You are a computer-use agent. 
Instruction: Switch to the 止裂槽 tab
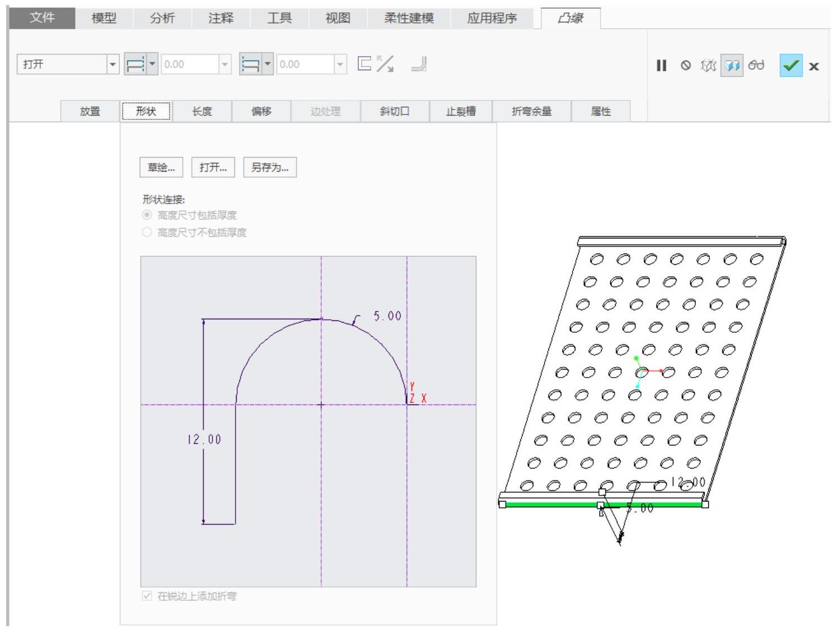coord(460,111)
